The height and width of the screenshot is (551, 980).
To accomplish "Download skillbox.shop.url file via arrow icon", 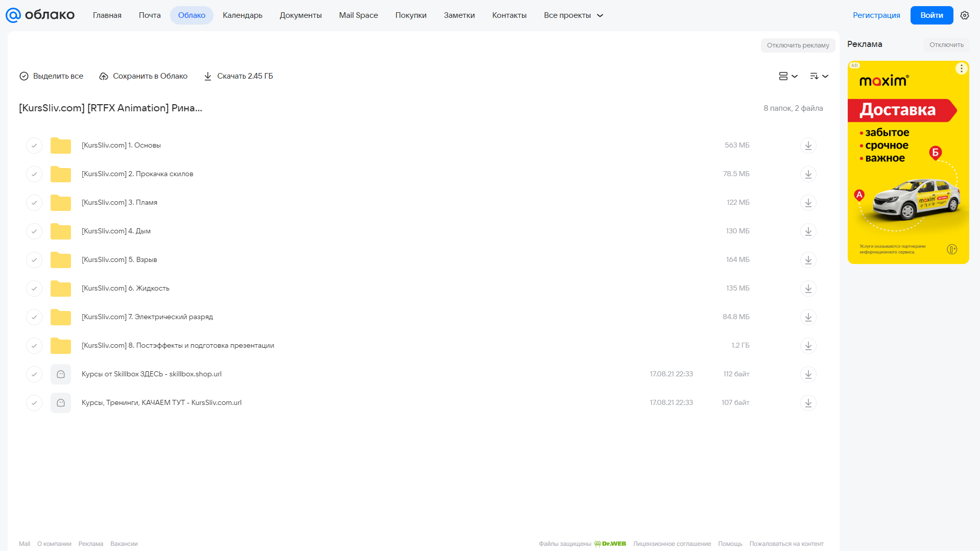I will (x=808, y=374).
